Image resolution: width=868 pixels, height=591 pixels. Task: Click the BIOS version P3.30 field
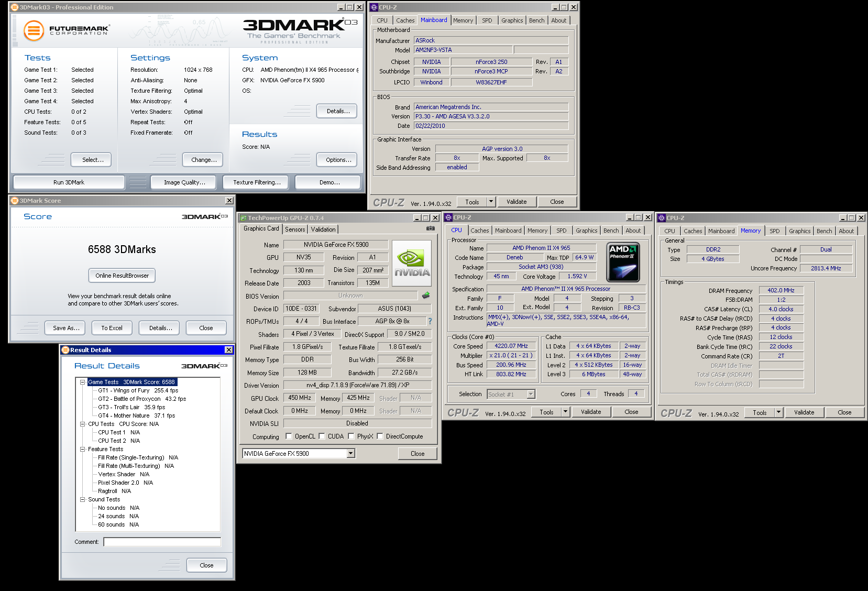[491, 116]
